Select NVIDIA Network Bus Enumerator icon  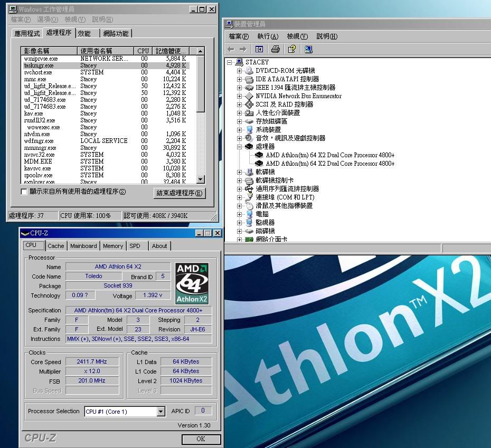coord(249,96)
